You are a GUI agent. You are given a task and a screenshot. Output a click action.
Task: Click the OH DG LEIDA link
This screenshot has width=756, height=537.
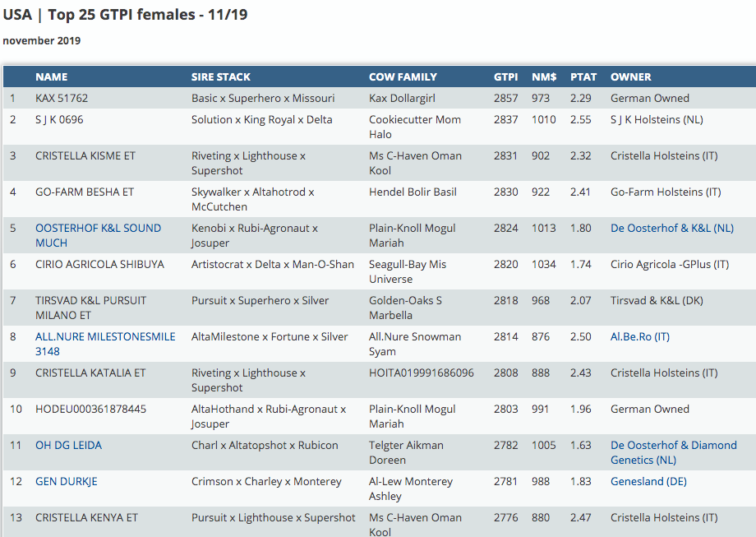[68, 446]
